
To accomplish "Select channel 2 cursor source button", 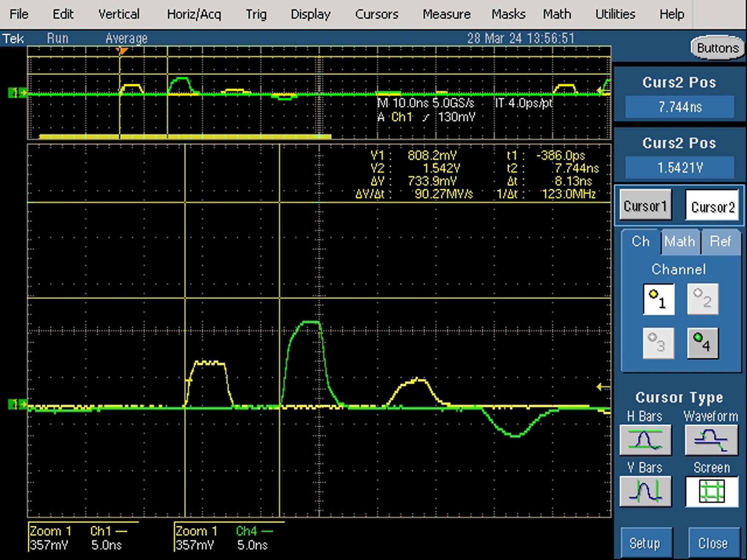I will pos(703,299).
